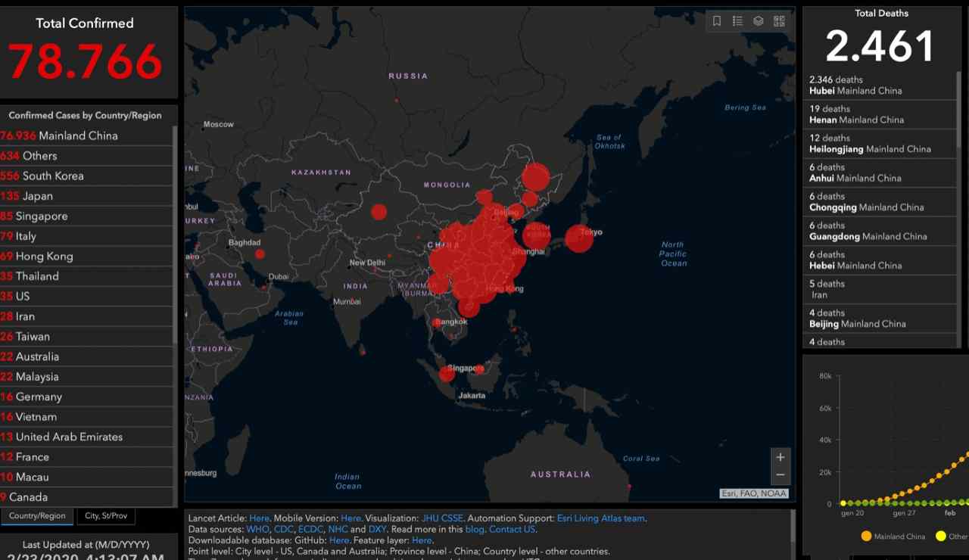Show the map legend list icon
The width and height of the screenshot is (969, 560).
[737, 21]
